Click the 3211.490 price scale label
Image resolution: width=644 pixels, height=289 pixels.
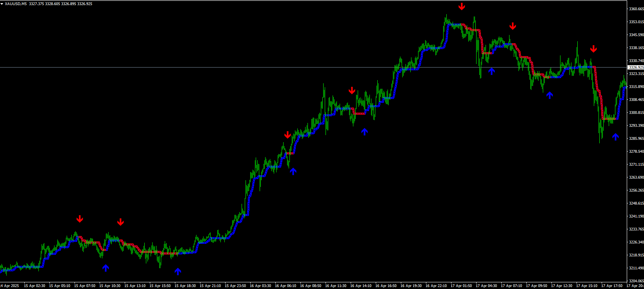coord(636,268)
